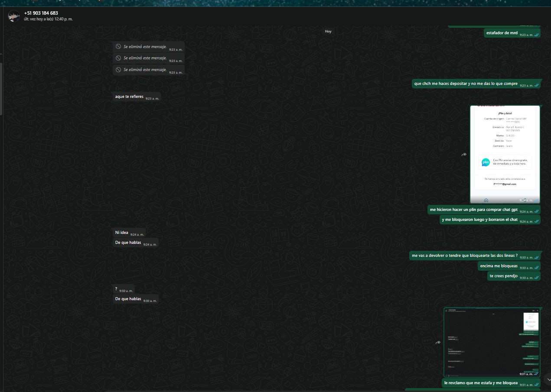Click home icon at bottom of receipt image

tap(486, 200)
